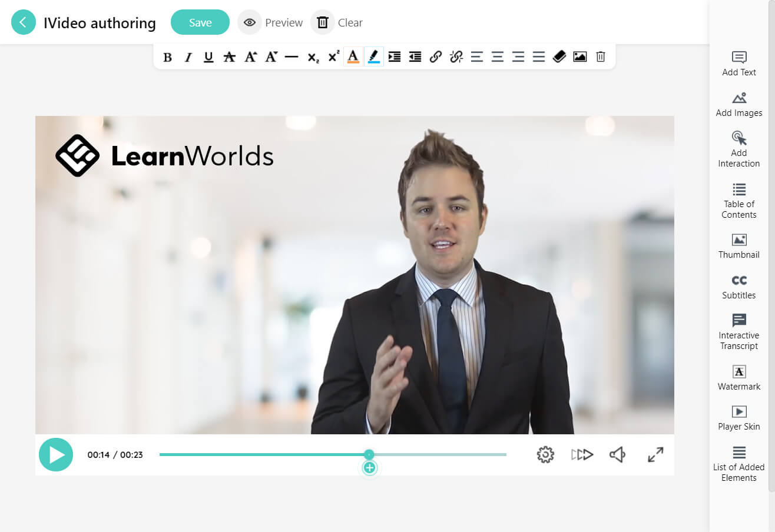Toggle bold formatting
Screen dimensions: 775x532
tap(167, 56)
